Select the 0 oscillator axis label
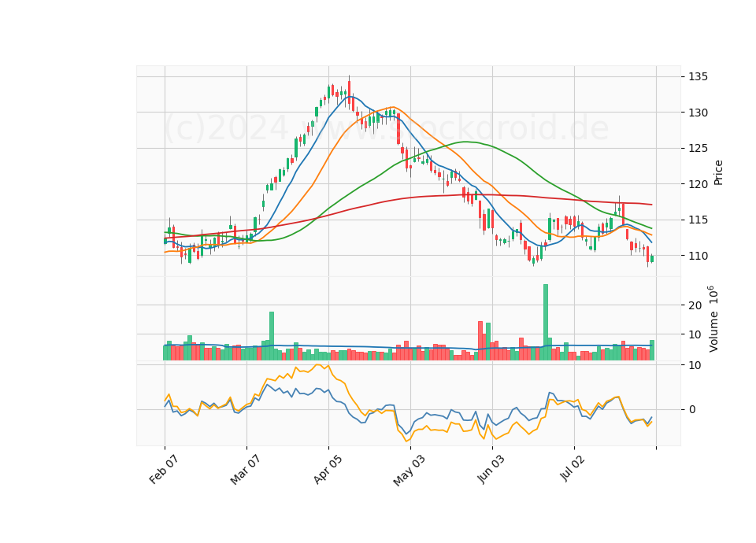The height and width of the screenshot is (543, 756). click(x=692, y=409)
